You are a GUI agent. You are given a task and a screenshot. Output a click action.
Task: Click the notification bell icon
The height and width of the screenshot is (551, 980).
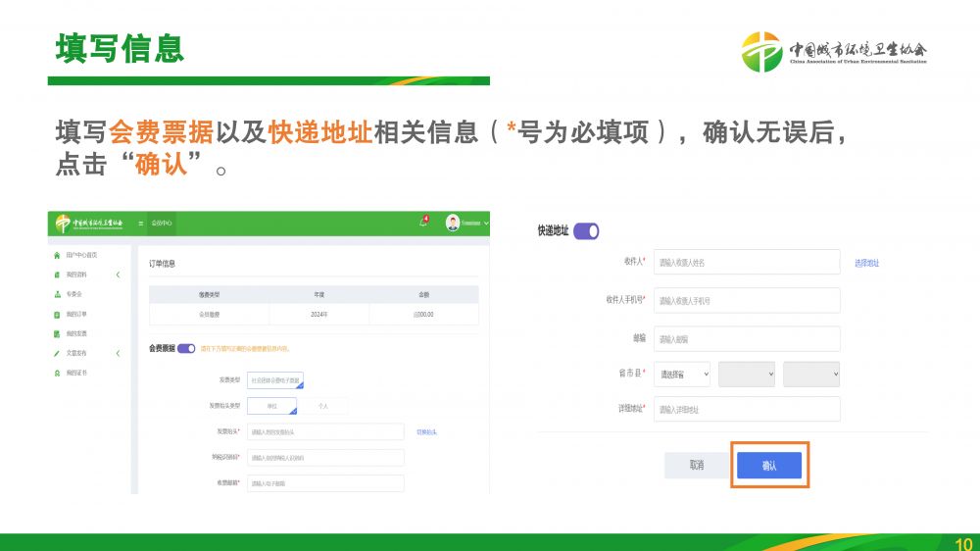tap(423, 223)
